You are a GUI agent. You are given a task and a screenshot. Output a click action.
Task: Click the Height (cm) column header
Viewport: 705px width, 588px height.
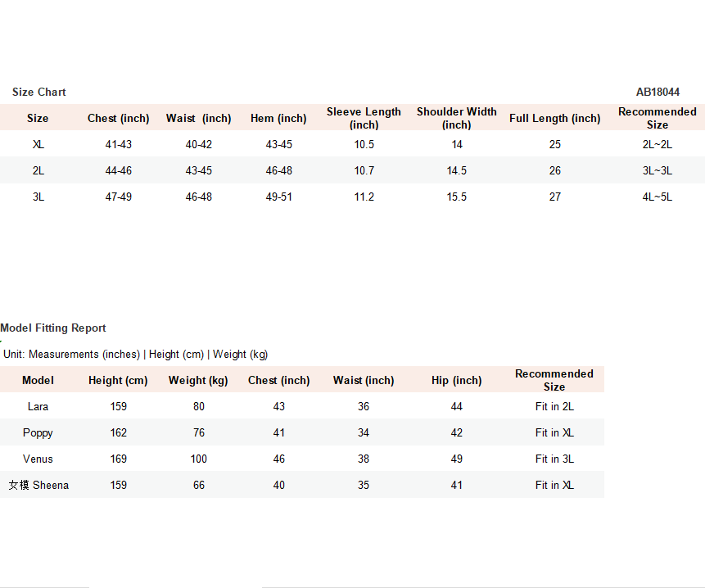point(118,380)
